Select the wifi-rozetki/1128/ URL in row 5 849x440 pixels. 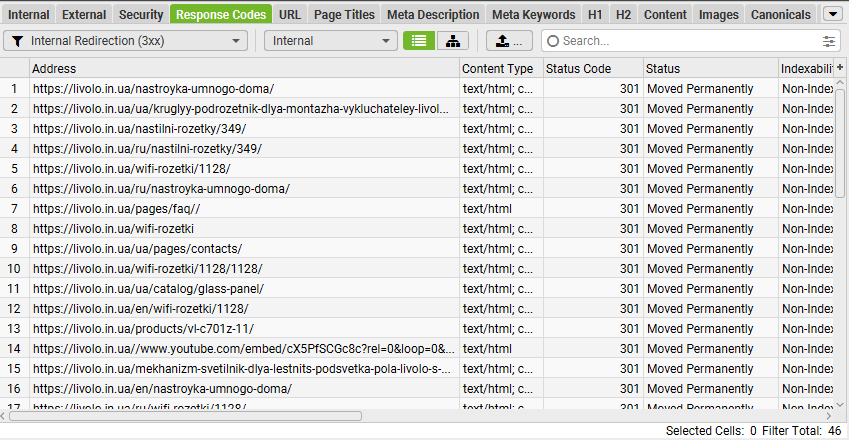coord(132,169)
